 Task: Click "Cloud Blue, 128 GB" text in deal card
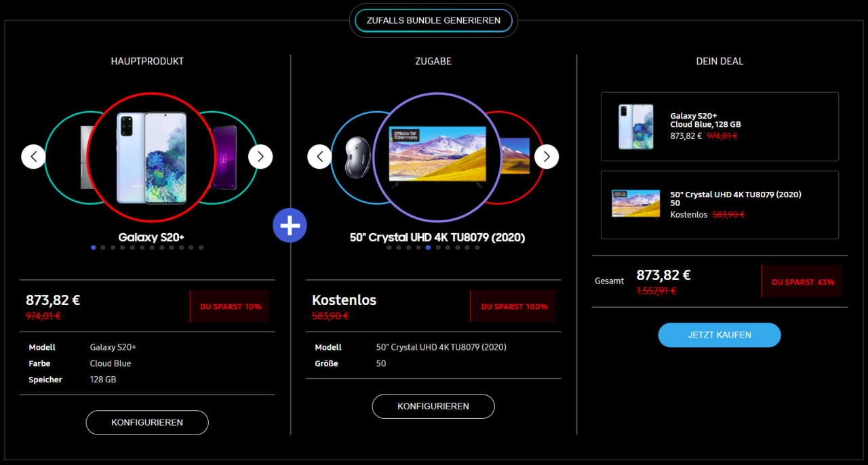[705, 125]
